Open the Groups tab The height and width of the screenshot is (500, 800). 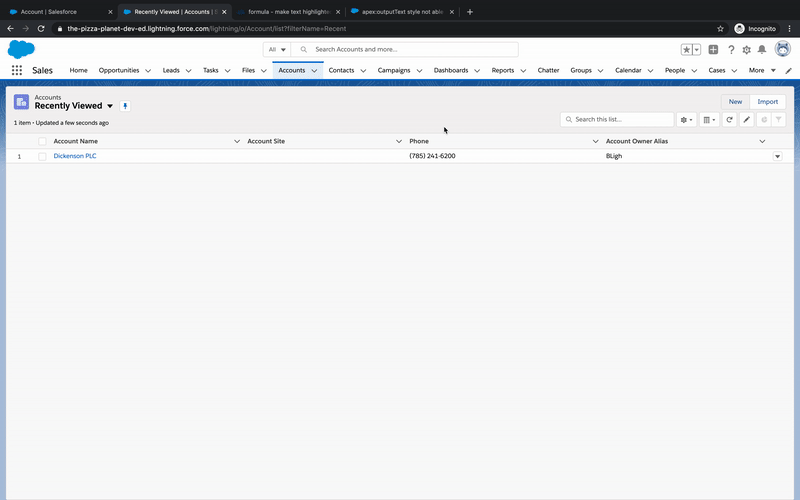(x=581, y=70)
